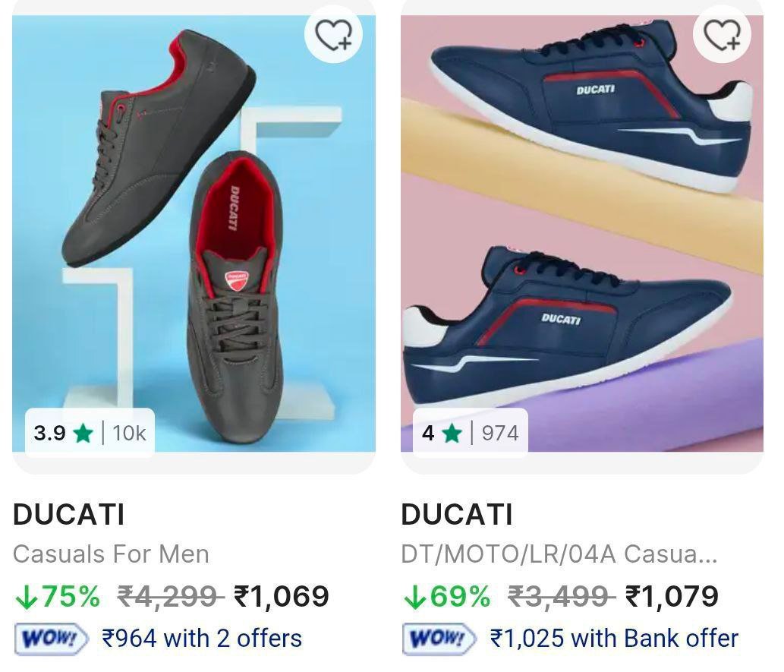784x672 pixels.
Task: Click the green 75% discount arrow
Action: 26,598
